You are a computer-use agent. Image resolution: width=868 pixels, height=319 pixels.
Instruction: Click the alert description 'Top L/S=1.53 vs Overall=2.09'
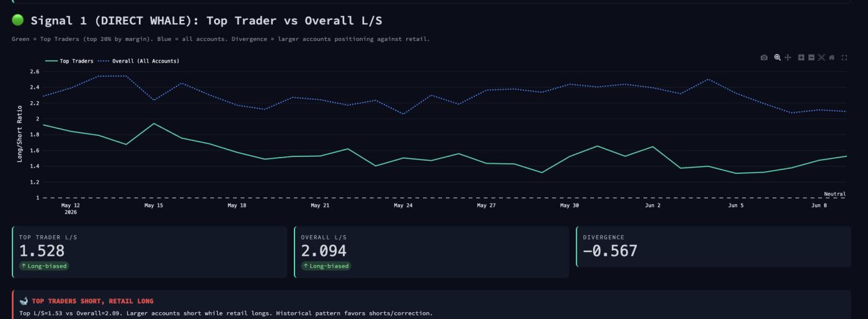click(x=226, y=313)
